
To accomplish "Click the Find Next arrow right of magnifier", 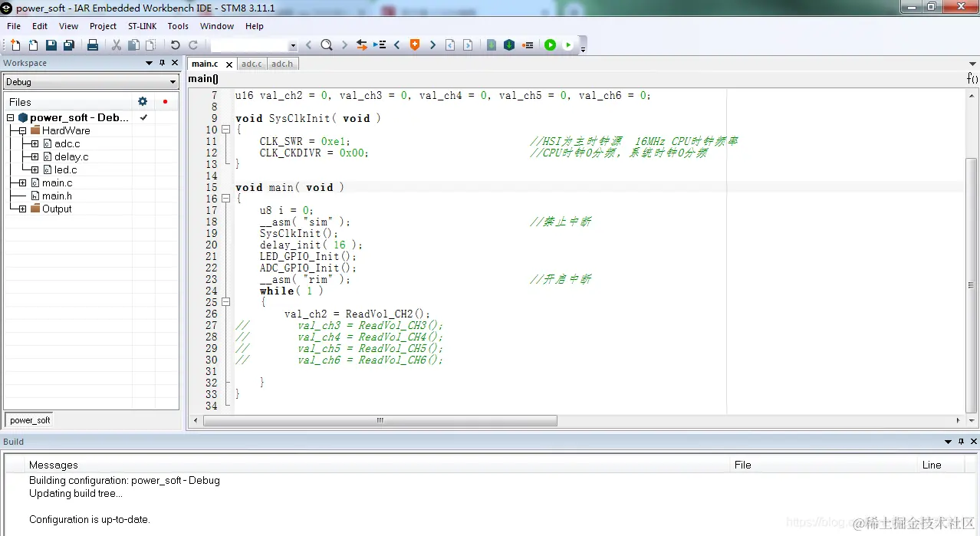I will (344, 45).
